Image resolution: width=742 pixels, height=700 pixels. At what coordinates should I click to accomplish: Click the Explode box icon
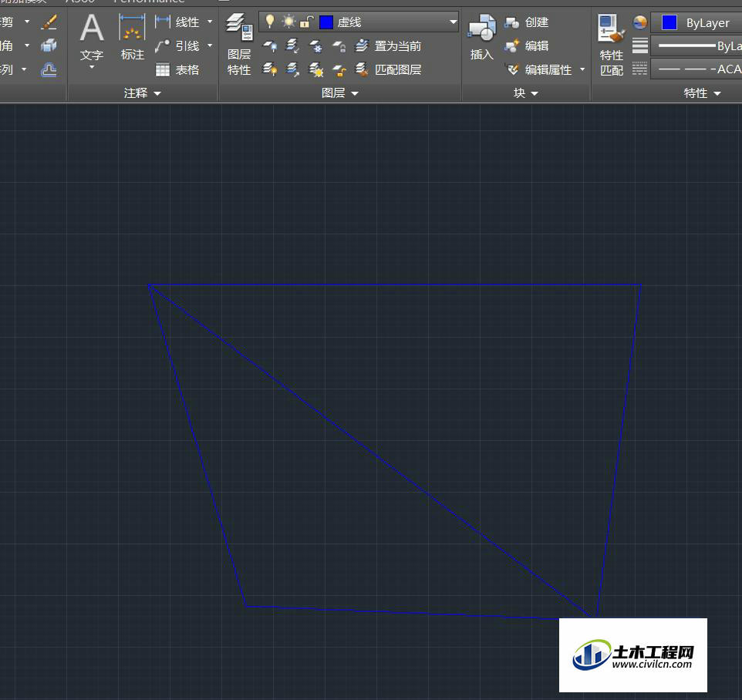(x=49, y=46)
